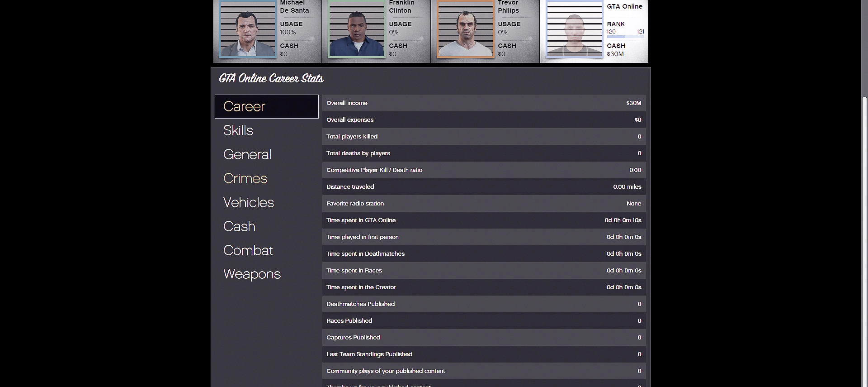Screen dimensions: 868x387
Task: Click the GTA Online $30M cash value
Action: click(615, 54)
